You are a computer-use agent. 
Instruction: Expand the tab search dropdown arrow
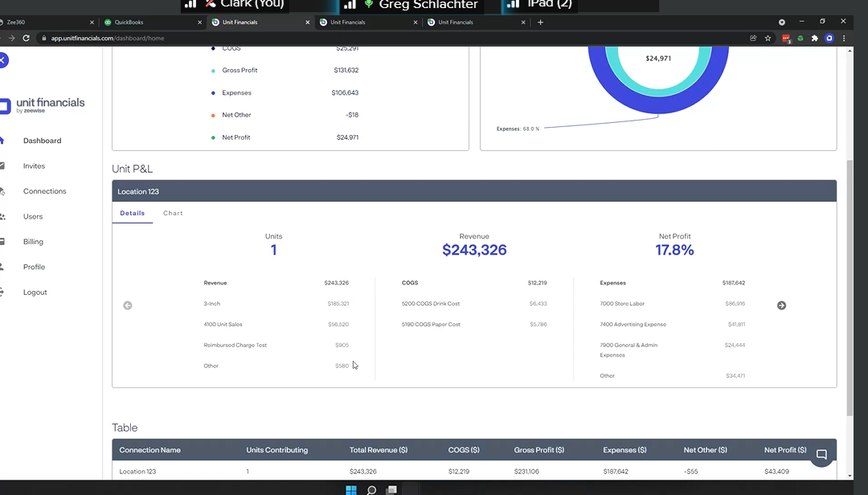781,22
